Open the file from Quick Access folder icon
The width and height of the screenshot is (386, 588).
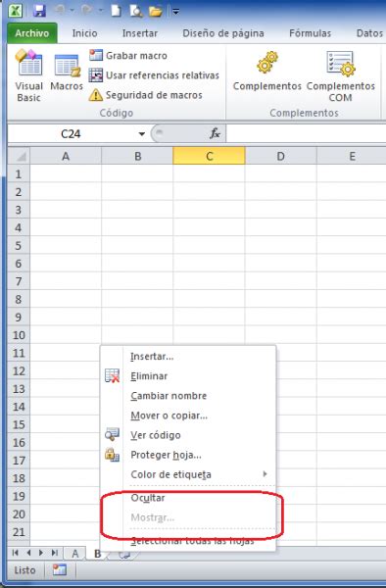pos(155,11)
